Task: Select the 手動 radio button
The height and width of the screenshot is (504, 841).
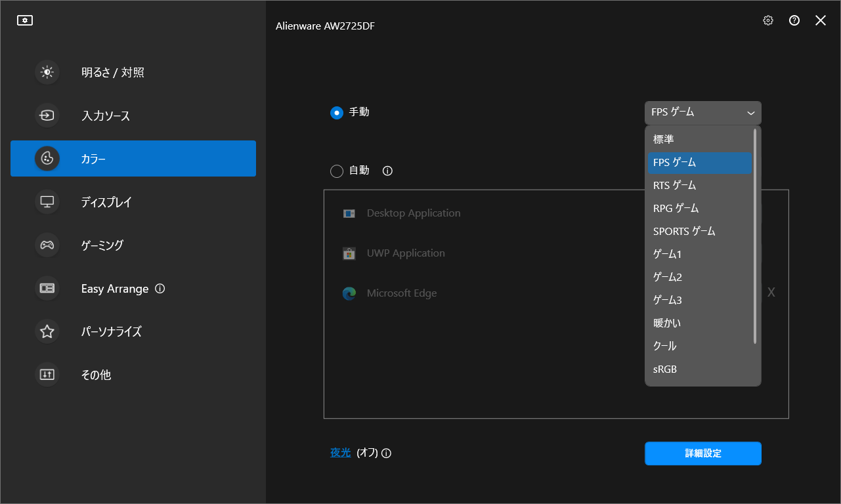Action: pyautogui.click(x=337, y=113)
